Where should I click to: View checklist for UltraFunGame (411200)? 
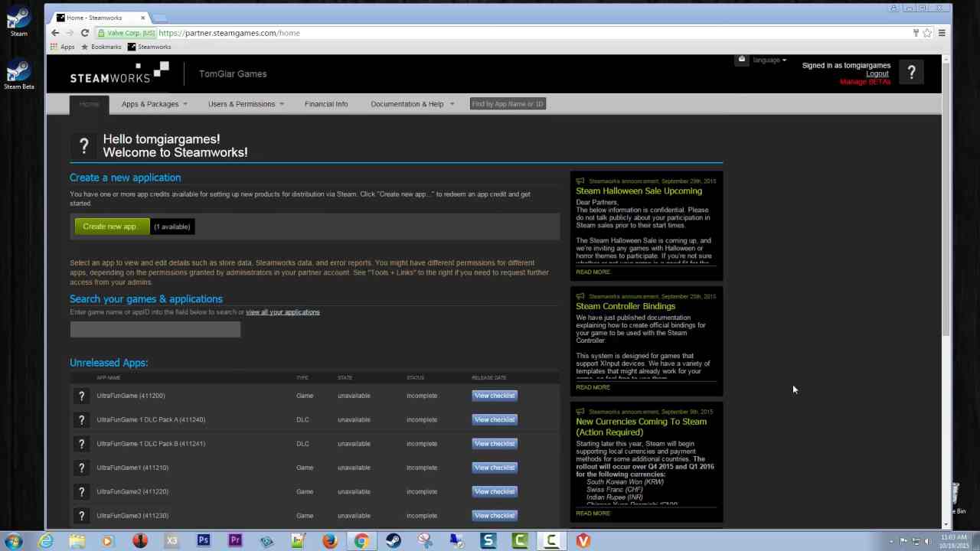click(495, 396)
